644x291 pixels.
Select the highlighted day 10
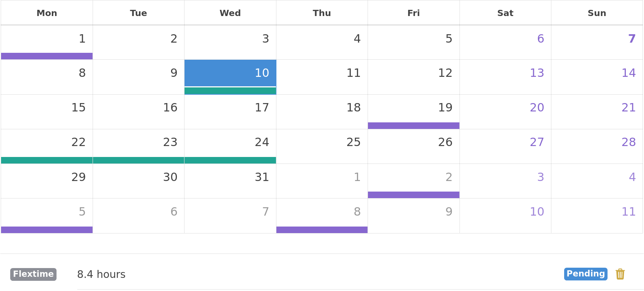tap(230, 73)
